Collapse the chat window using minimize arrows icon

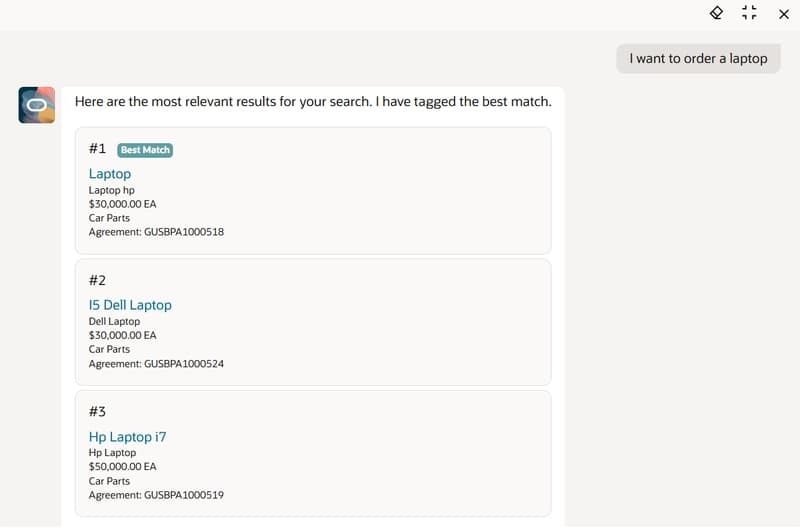749,13
